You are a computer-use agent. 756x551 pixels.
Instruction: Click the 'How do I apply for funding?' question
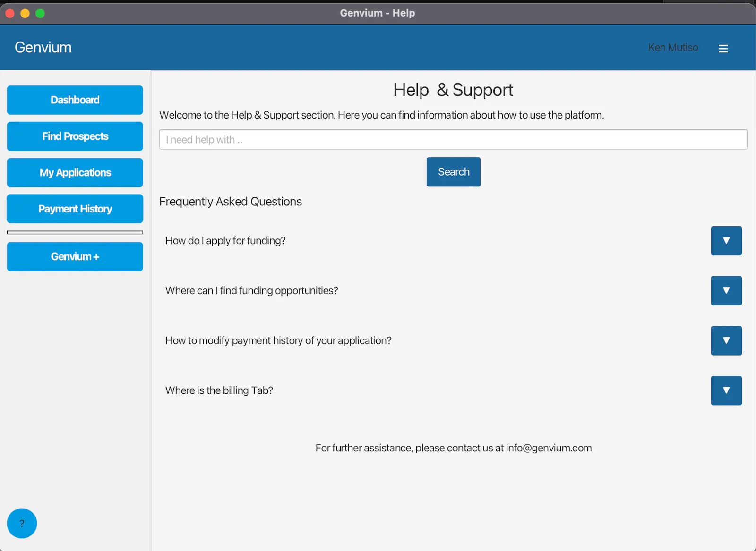coord(225,241)
